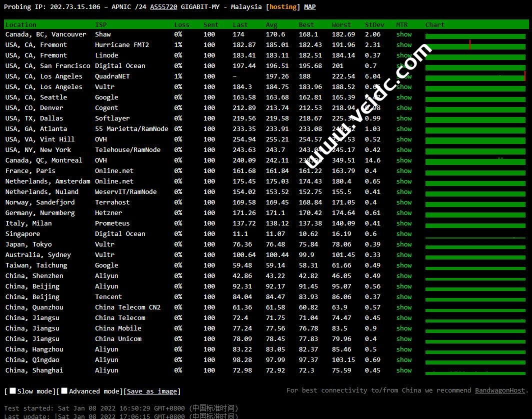
Task: Enable the Slow mode checkbox
Action: [x=13, y=391]
